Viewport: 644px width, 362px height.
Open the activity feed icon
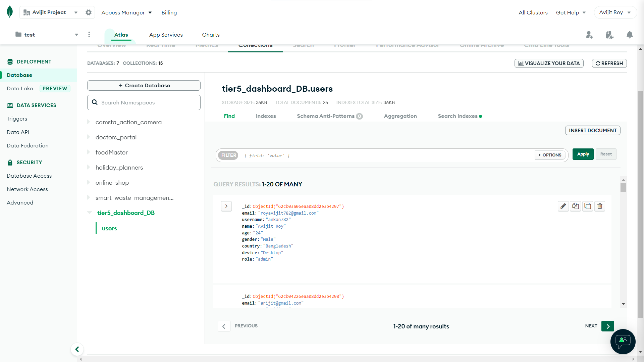point(610,35)
